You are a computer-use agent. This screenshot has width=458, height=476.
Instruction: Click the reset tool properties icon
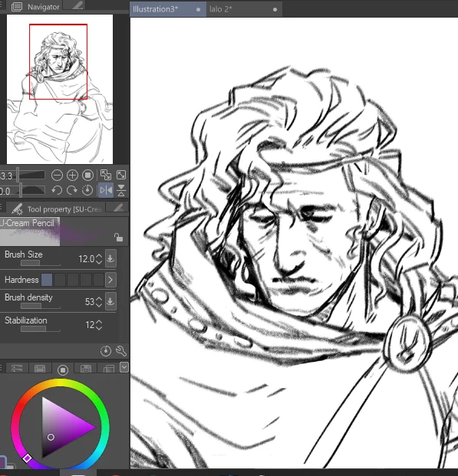coord(105,351)
